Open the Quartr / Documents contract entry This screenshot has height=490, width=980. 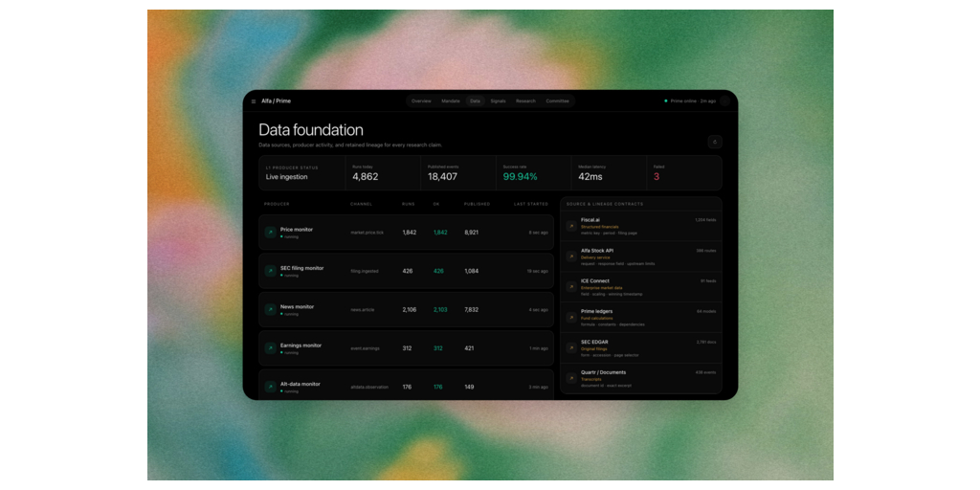click(641, 379)
